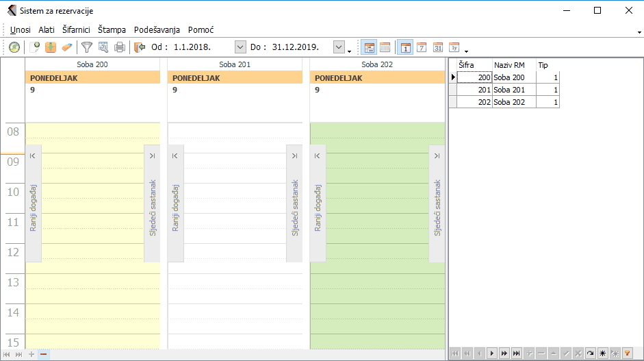Click the orange filter icon in grid navigator
Image resolution: width=644 pixels, height=361 pixels.
(x=626, y=353)
